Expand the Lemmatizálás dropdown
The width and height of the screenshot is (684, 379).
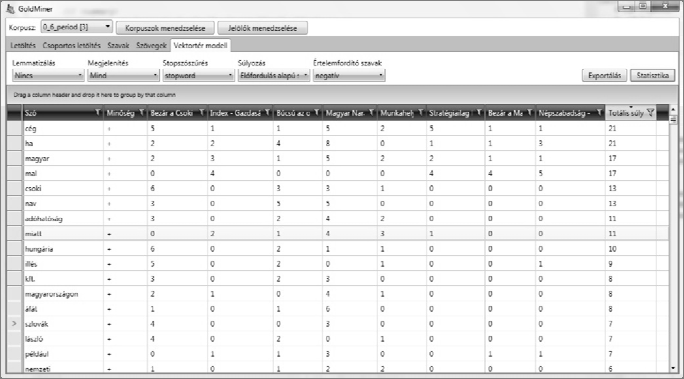[48, 75]
